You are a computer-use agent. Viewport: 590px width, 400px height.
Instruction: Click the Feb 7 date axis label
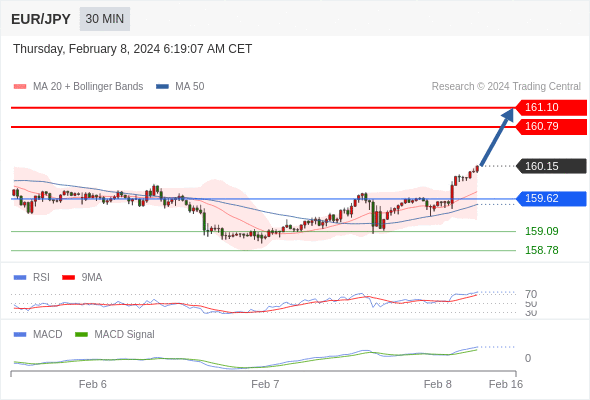(265, 384)
